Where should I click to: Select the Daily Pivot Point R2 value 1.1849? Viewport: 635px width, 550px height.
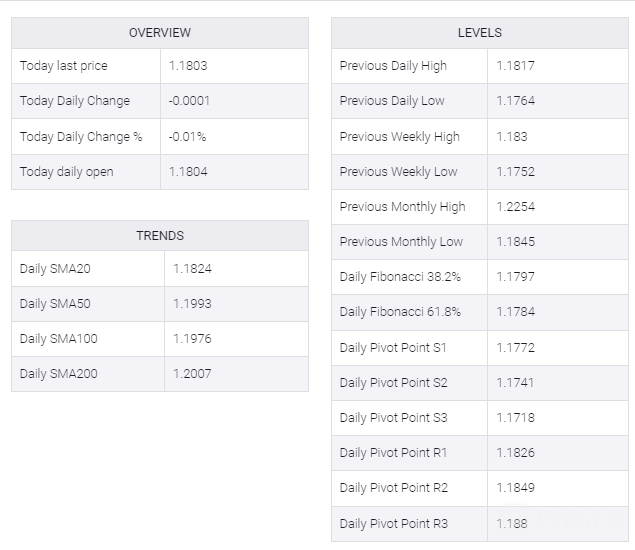[515, 488]
